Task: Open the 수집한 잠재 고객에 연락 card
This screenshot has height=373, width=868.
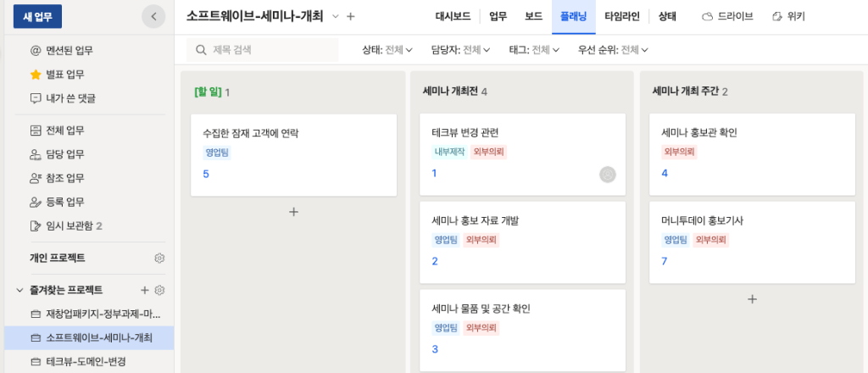Action: click(x=294, y=155)
